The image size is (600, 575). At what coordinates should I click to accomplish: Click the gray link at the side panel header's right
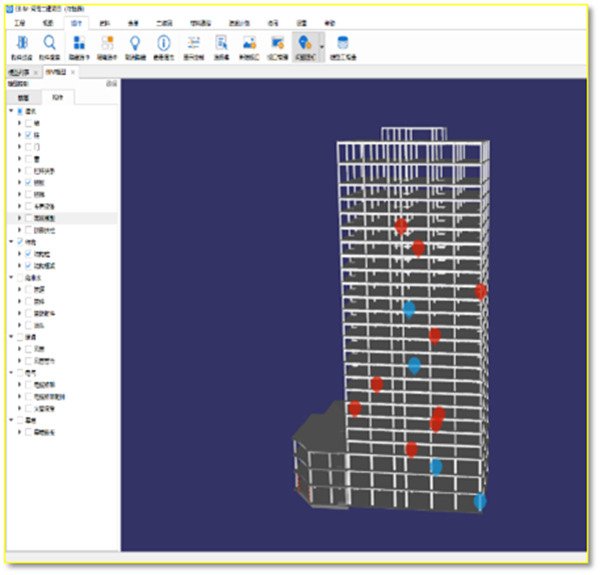click(x=111, y=84)
